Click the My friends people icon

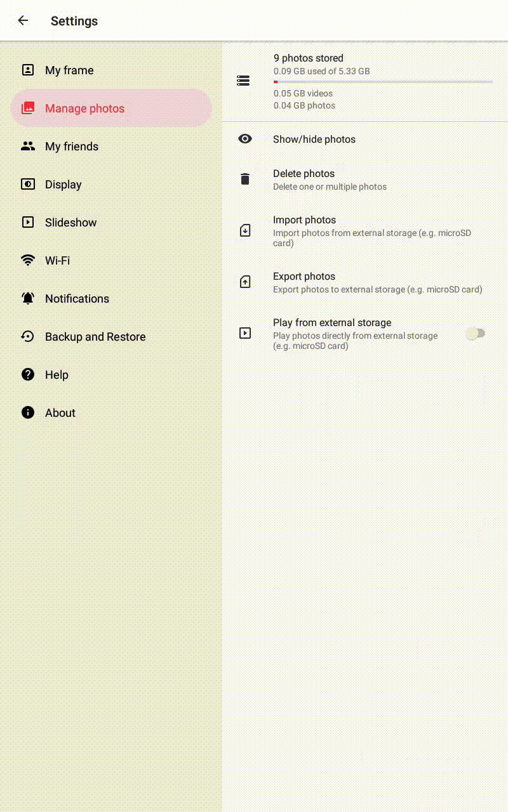[28, 146]
